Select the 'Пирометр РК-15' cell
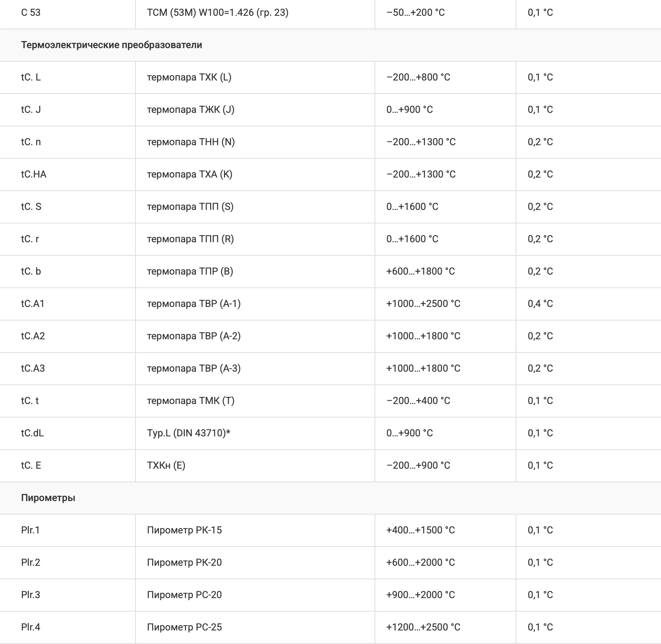661x644 pixels. coord(184,530)
